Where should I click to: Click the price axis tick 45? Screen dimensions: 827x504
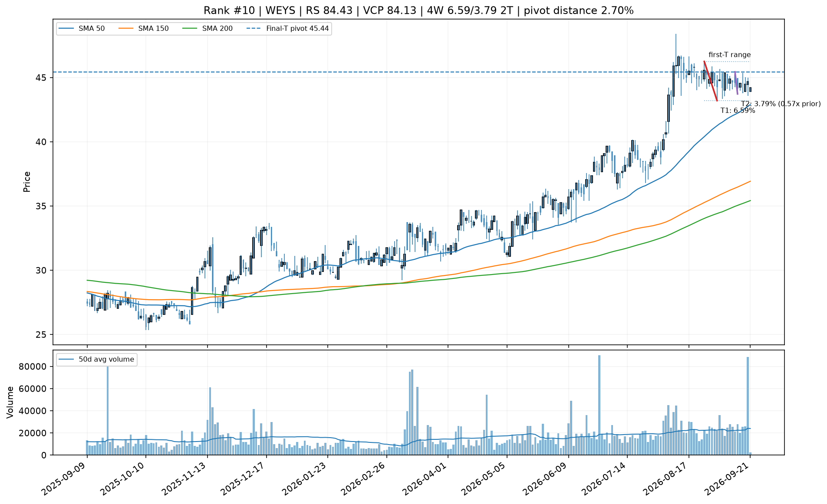pos(42,78)
